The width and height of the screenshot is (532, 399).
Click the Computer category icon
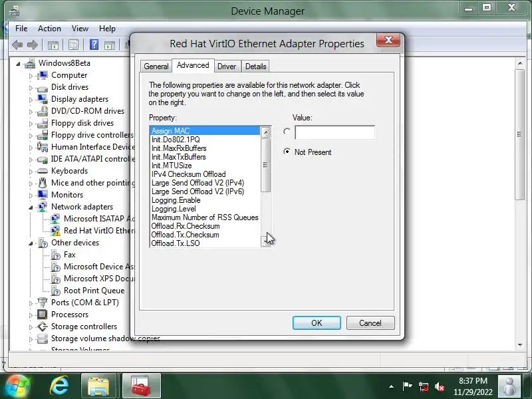[43, 75]
